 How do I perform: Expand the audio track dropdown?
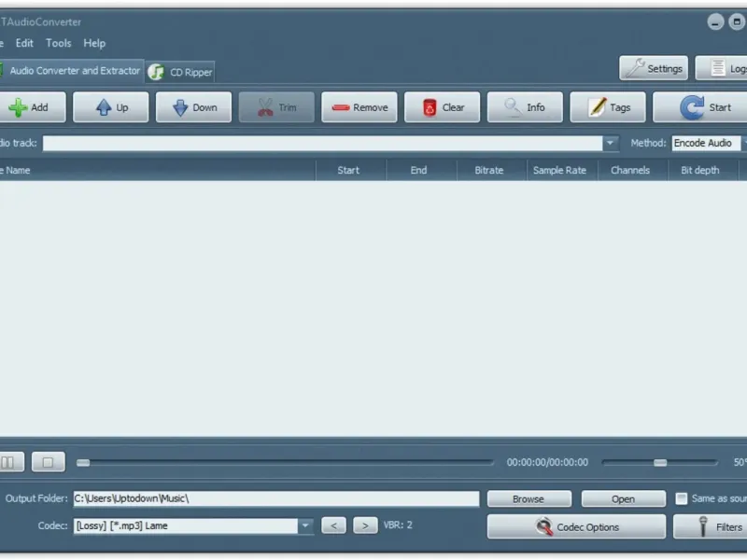pos(610,143)
